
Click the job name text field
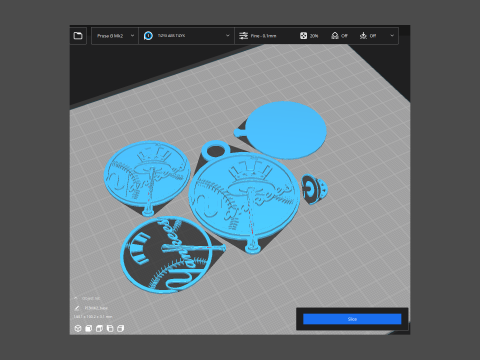pyautogui.click(x=96, y=308)
